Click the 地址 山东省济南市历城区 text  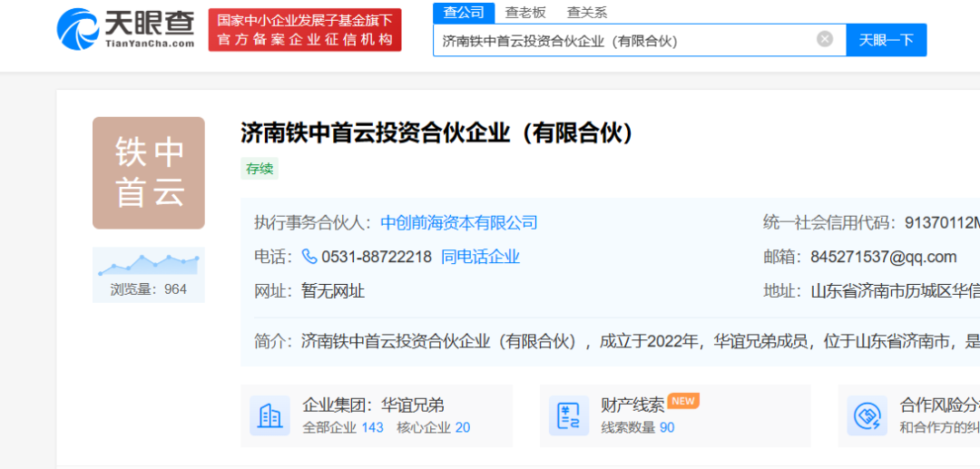895,291
